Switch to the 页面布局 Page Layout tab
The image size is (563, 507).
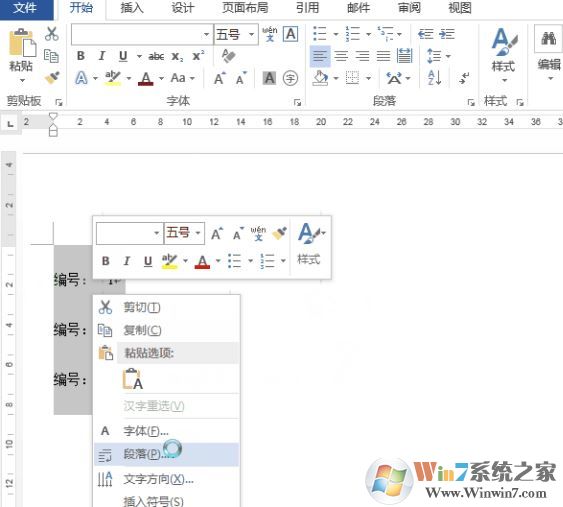click(245, 8)
